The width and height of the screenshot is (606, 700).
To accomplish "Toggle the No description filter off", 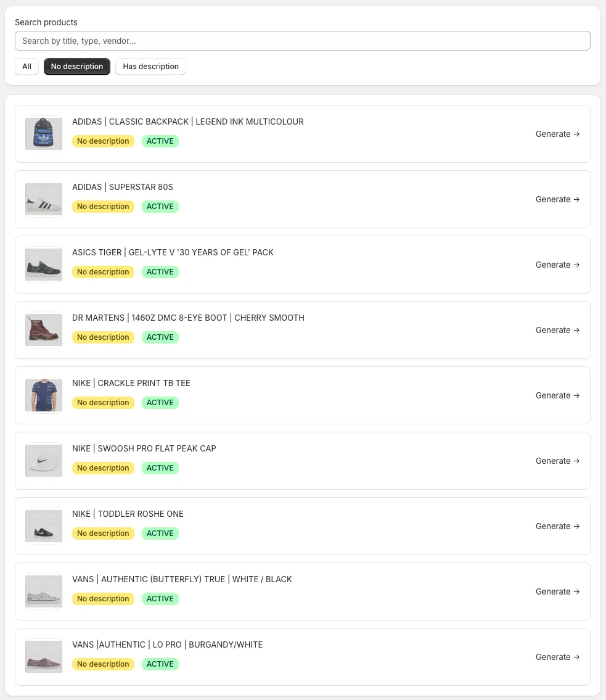I will click(x=76, y=66).
